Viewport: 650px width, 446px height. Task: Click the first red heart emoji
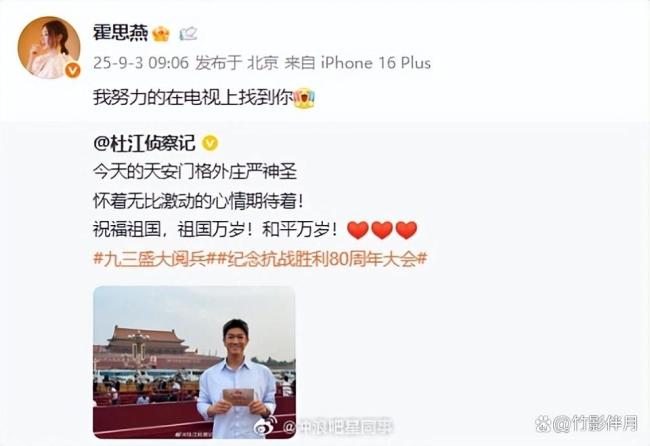tap(358, 230)
